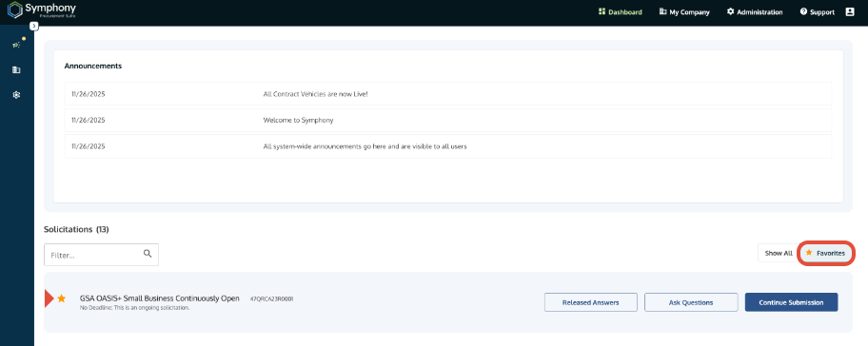
Task: Select the Favorites filter
Action: pos(825,253)
